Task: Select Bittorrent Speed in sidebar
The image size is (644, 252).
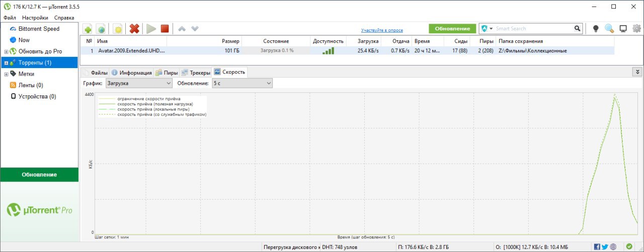Action: tap(39, 29)
